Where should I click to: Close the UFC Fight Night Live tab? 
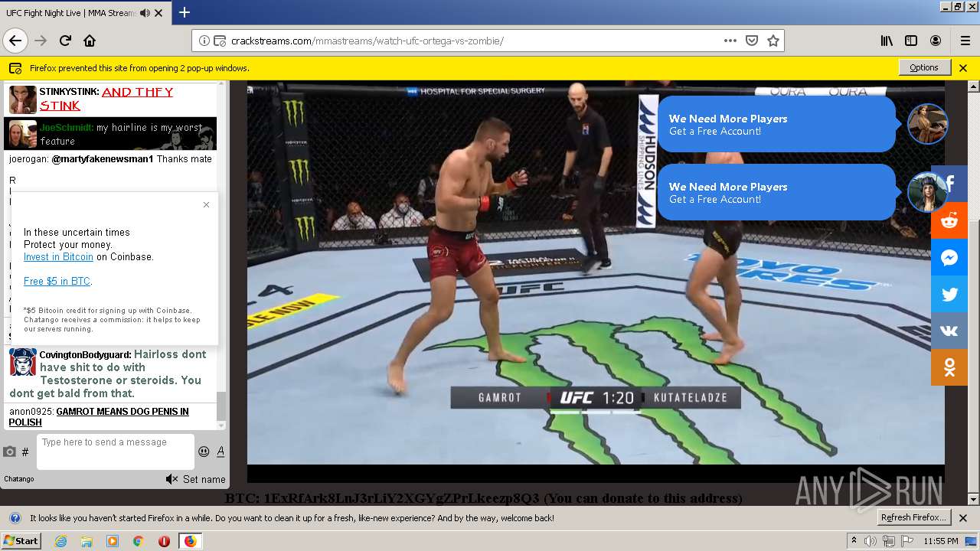[158, 13]
